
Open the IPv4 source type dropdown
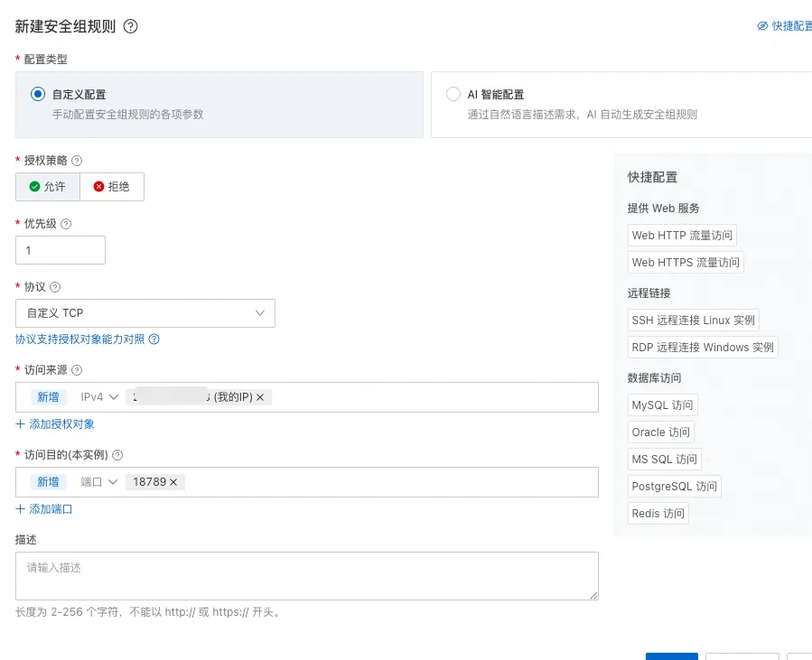(x=99, y=397)
